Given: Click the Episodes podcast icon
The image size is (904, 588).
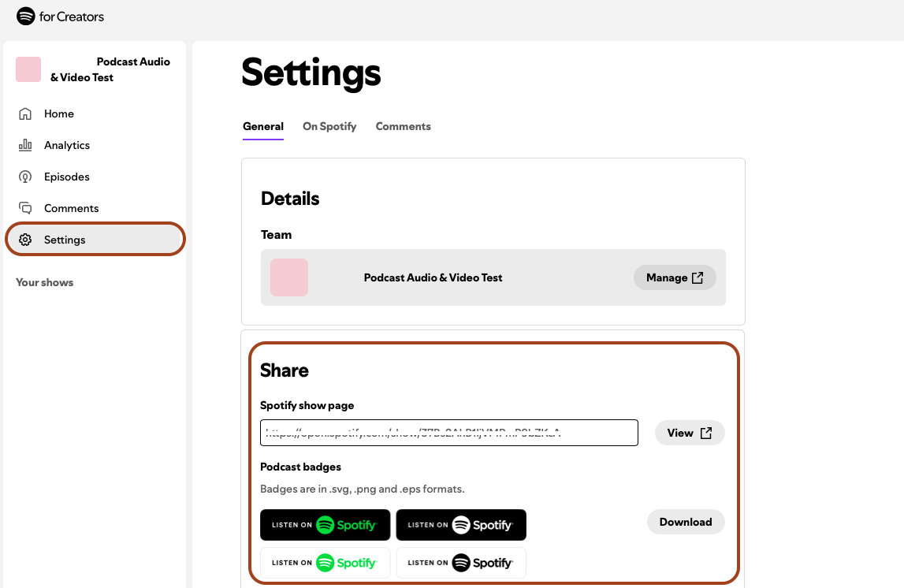Looking at the screenshot, I should [24, 177].
